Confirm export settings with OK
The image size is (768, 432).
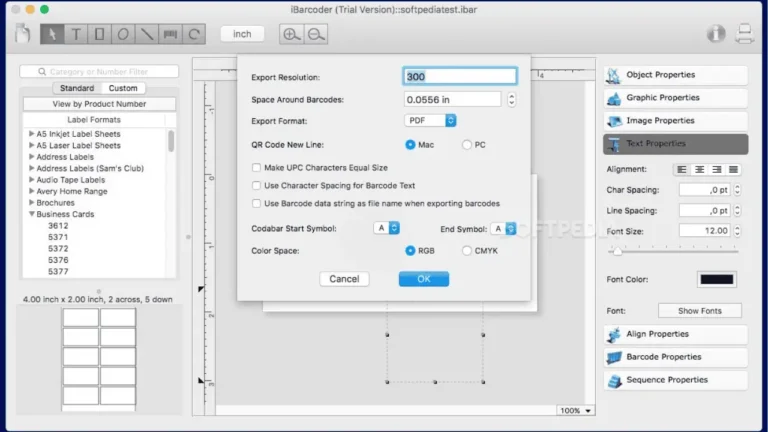tap(424, 279)
